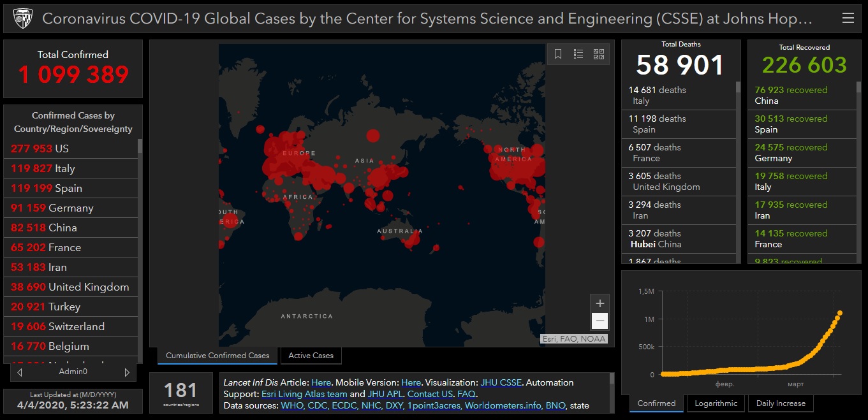Open the Worldometers.info data source link

click(503, 405)
